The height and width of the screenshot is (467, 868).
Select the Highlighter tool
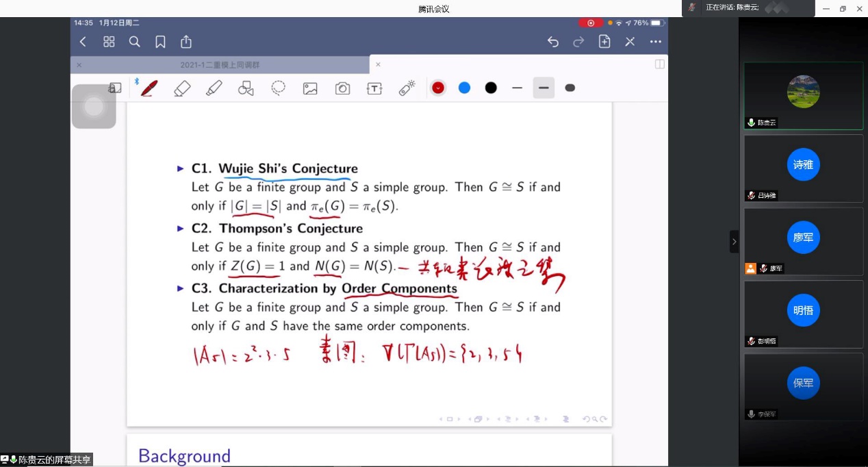(x=214, y=88)
